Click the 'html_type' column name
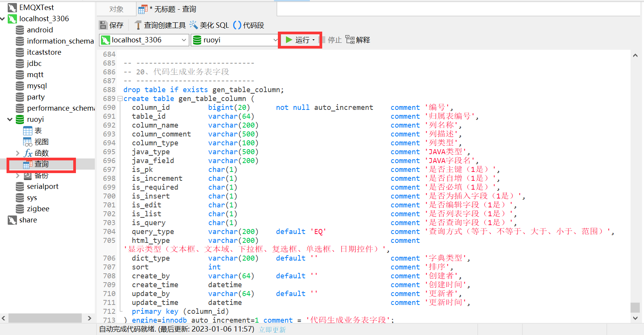Screen dimensions: 644x335 coord(151,241)
